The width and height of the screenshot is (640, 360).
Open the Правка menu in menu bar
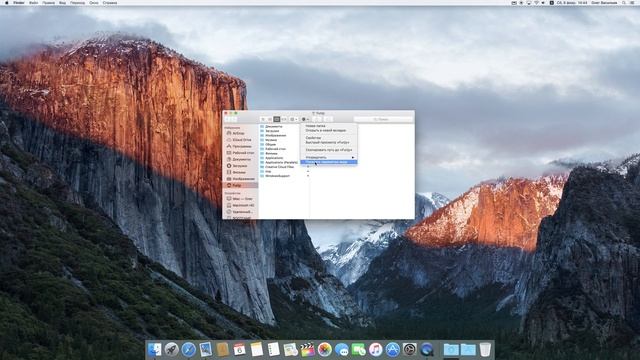point(49,2)
